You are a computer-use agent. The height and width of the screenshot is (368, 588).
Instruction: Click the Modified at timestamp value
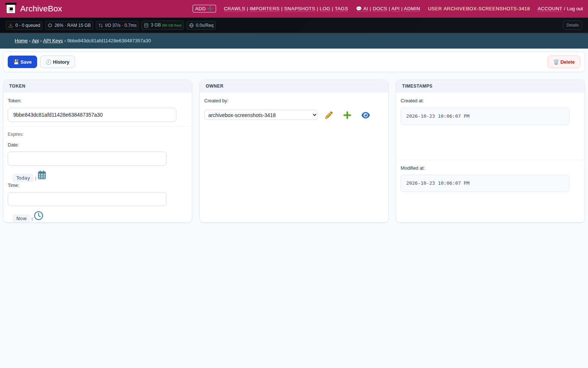485,183
